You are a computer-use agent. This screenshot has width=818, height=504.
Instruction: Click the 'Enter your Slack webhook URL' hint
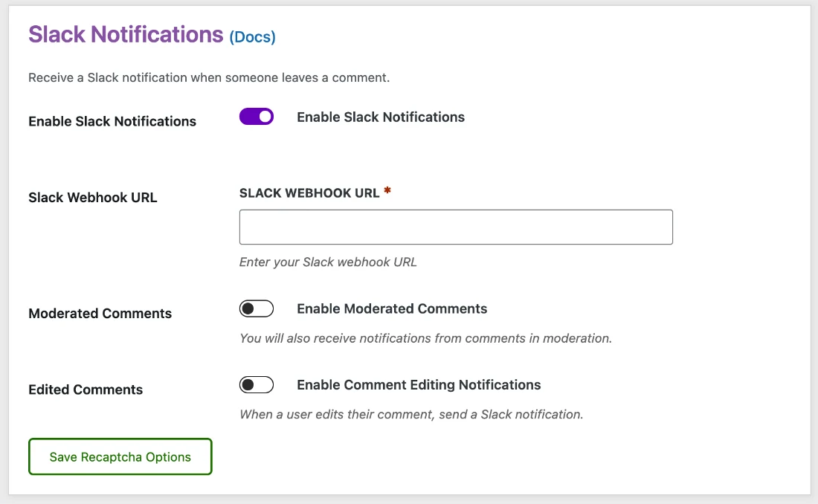[x=328, y=262]
